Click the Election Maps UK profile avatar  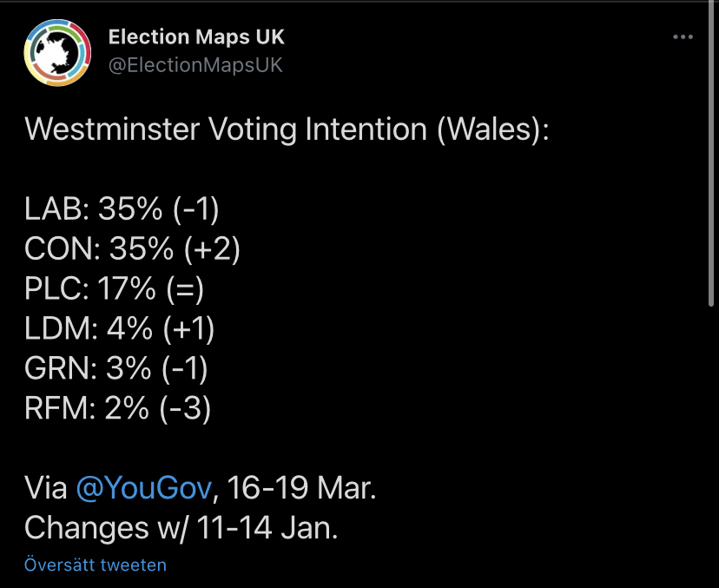(57, 52)
